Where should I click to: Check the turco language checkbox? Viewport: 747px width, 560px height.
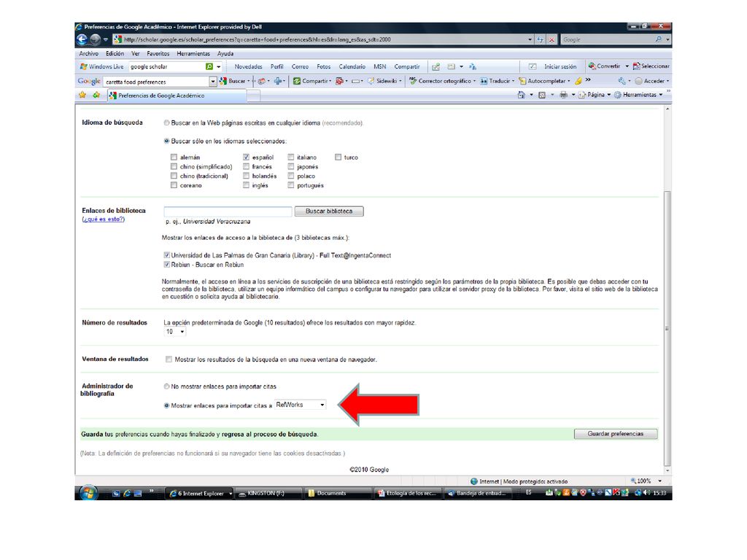[x=338, y=157]
